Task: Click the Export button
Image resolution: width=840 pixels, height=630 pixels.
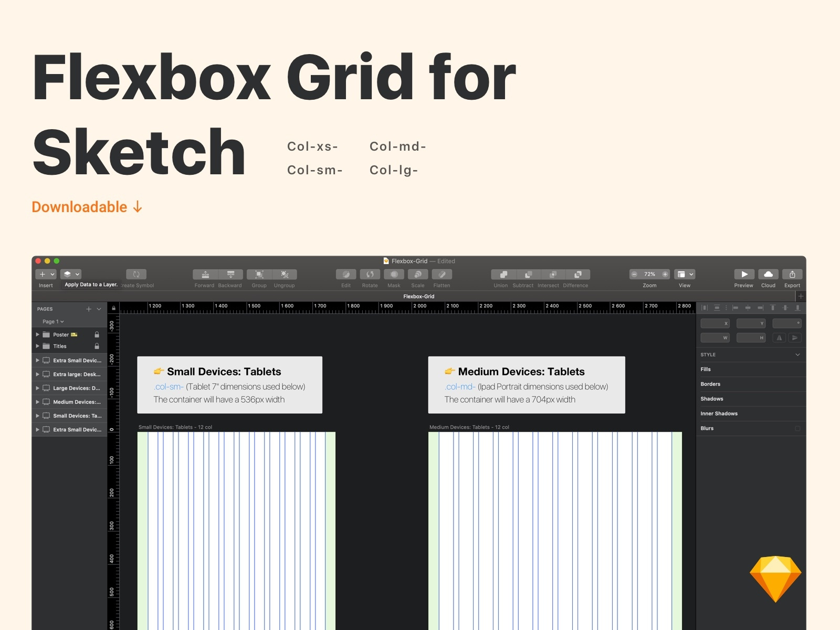Action: (x=792, y=275)
